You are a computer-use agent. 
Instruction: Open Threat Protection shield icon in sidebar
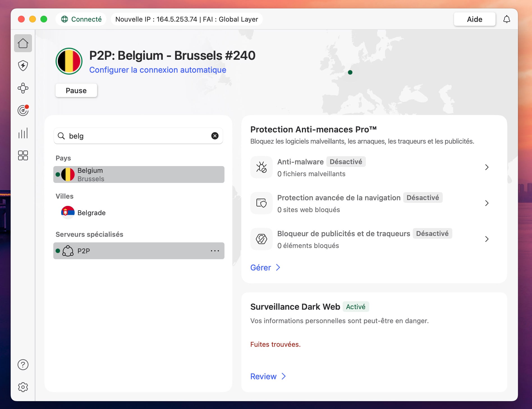pyautogui.click(x=23, y=66)
